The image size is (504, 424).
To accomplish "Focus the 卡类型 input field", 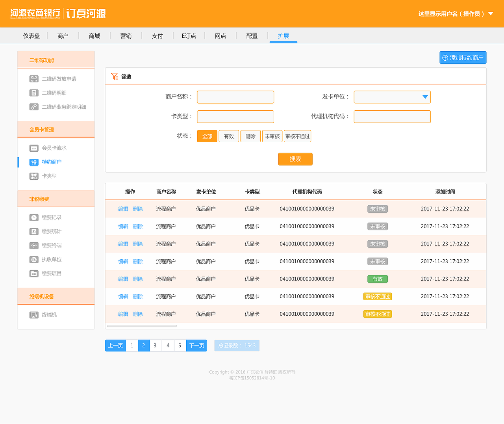I will click(x=235, y=117).
